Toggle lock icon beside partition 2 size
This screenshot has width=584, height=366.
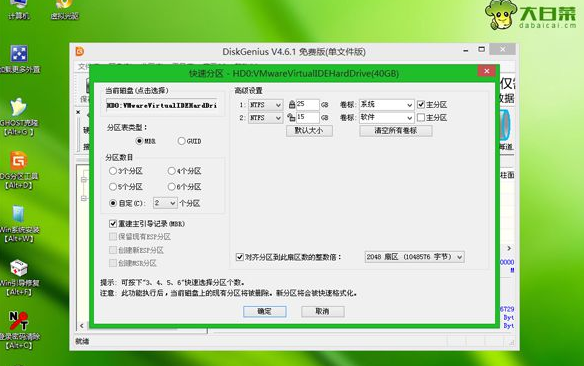click(x=291, y=117)
